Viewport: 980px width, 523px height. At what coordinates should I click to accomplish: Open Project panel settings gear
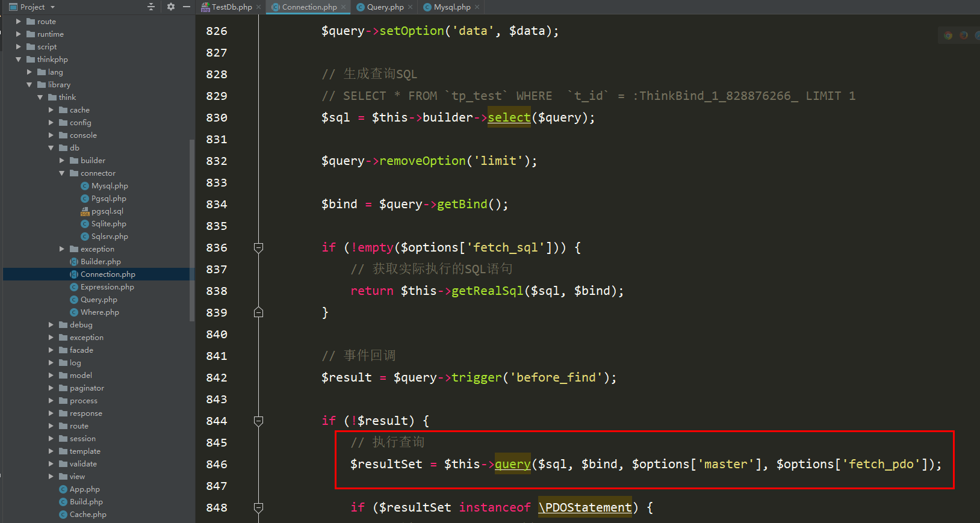pos(171,7)
